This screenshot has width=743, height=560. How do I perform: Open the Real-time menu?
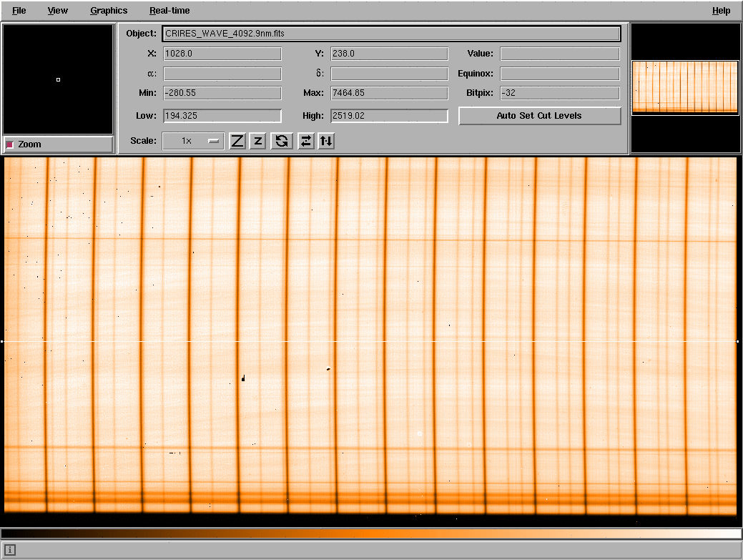click(169, 11)
